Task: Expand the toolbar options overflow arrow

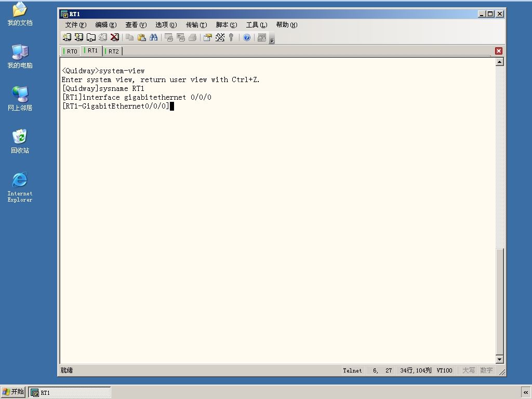Action: coord(272,38)
